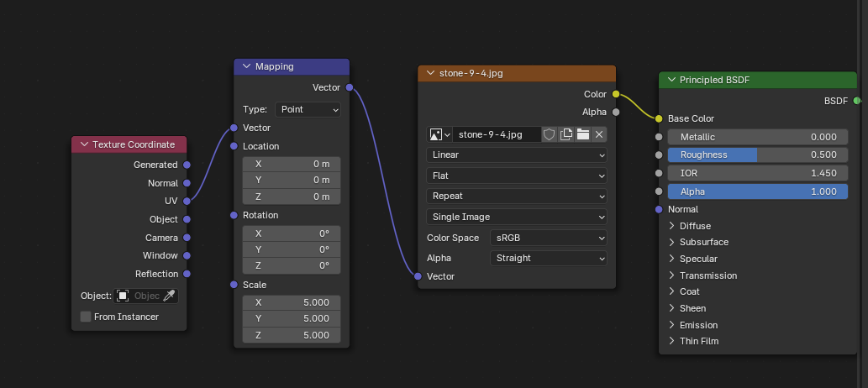868x388 pixels.
Task: Click the Principled BSDF Alpha slider
Action: click(x=758, y=191)
